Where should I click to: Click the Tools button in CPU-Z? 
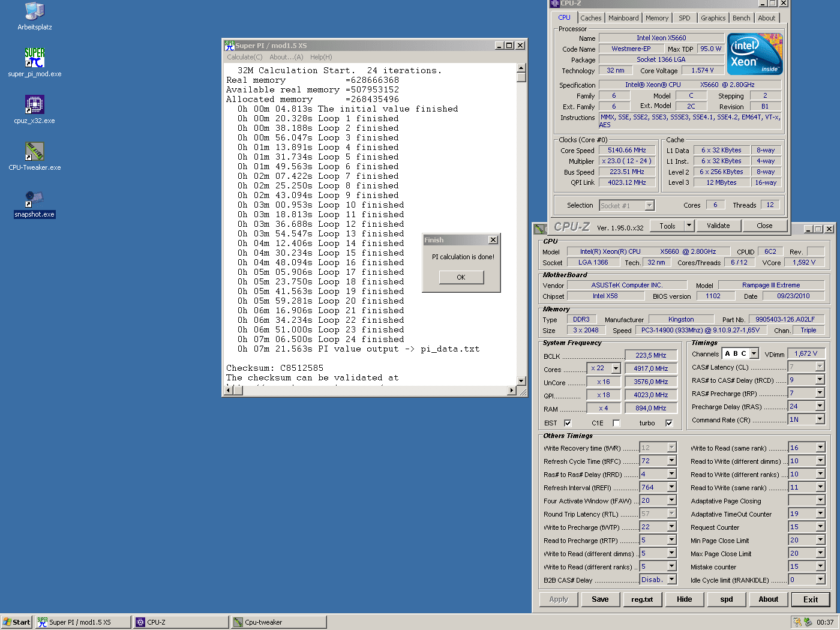[667, 226]
